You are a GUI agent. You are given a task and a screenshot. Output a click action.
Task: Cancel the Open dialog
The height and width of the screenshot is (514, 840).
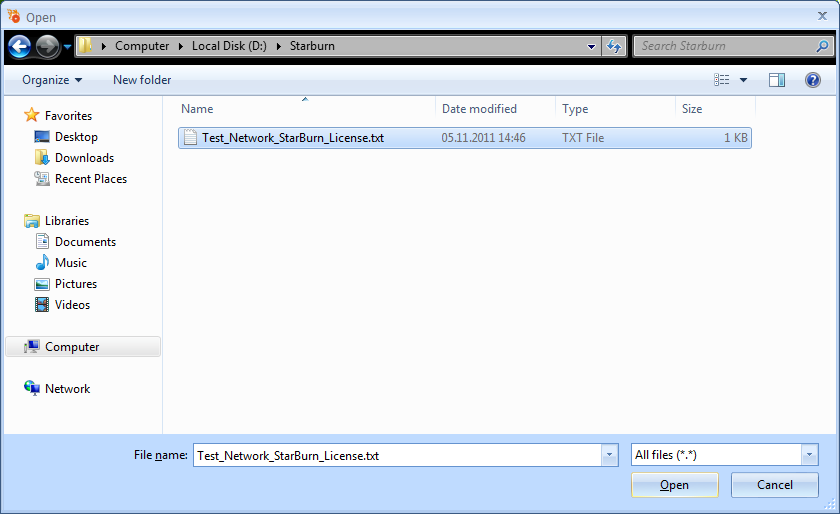tap(775, 485)
